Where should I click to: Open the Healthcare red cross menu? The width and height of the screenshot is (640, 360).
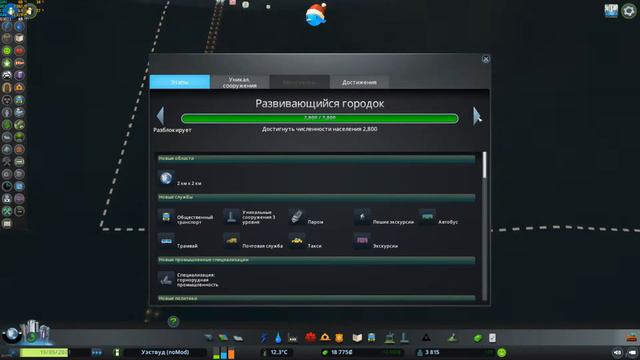point(310,338)
